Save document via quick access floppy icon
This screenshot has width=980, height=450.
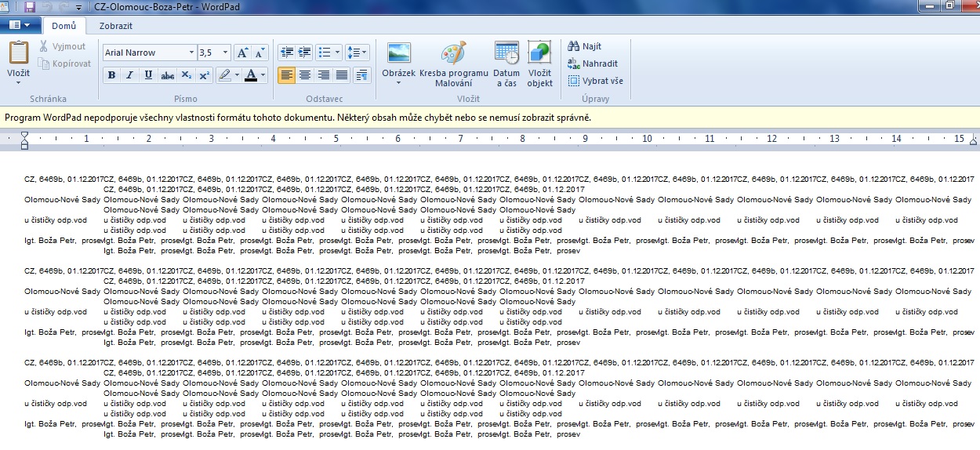click(30, 6)
